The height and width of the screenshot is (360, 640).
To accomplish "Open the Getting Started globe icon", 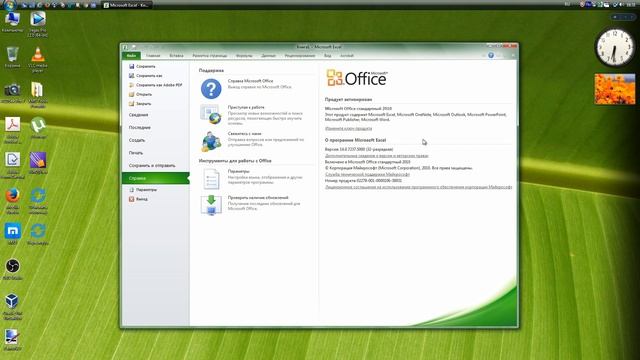I will 211,115.
